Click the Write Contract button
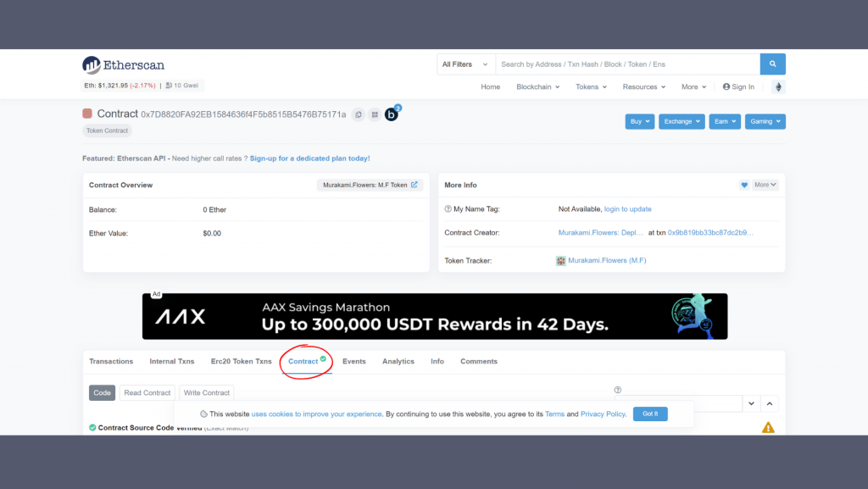Screen dimensions: 868x489 point(207,392)
